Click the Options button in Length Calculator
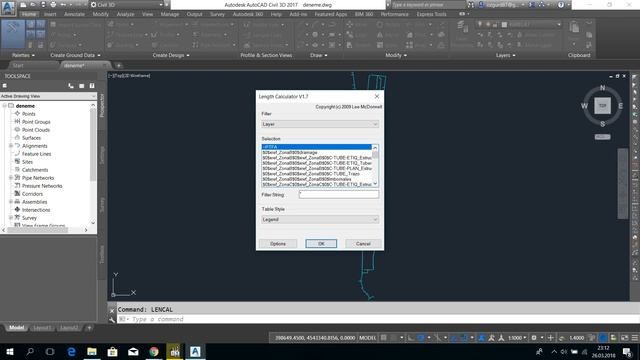 [x=278, y=244]
